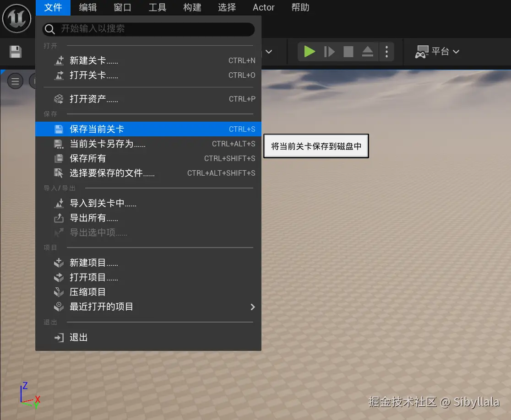Open the 选择 menu
The width and height of the screenshot is (511, 420).
tap(227, 7)
